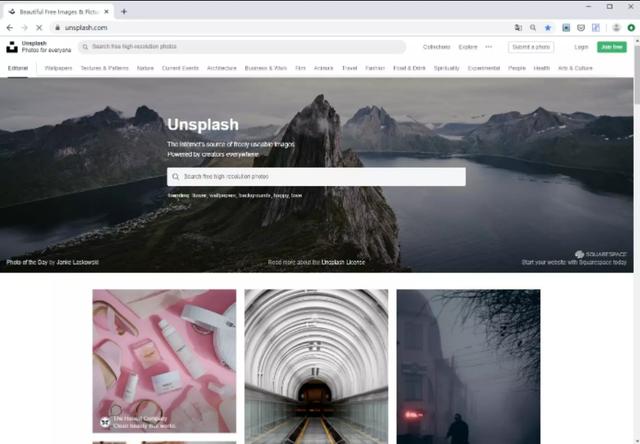Click the green extension icon
The width and height of the screenshot is (640, 444).
631,28
